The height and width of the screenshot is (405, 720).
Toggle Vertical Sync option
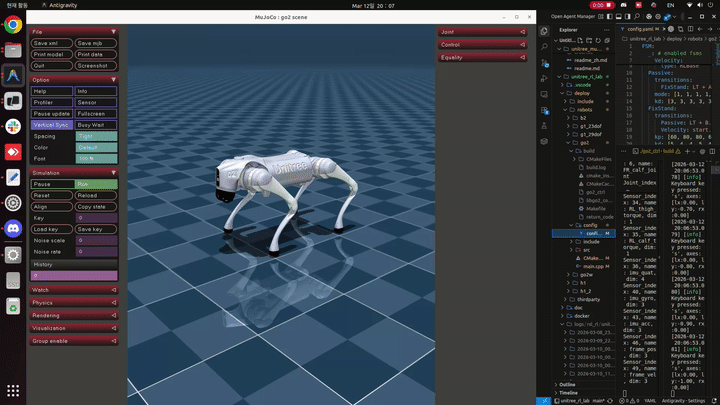(x=51, y=124)
